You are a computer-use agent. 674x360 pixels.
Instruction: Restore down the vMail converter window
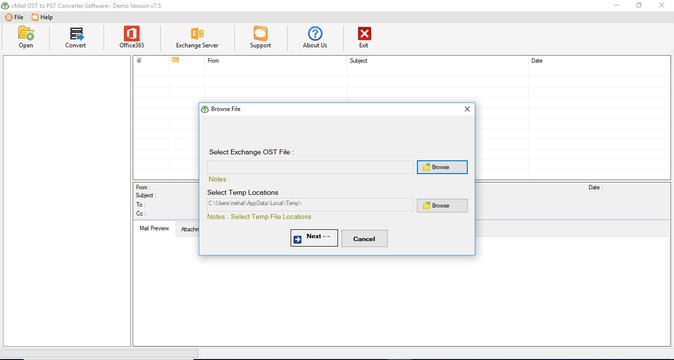pyautogui.click(x=639, y=6)
